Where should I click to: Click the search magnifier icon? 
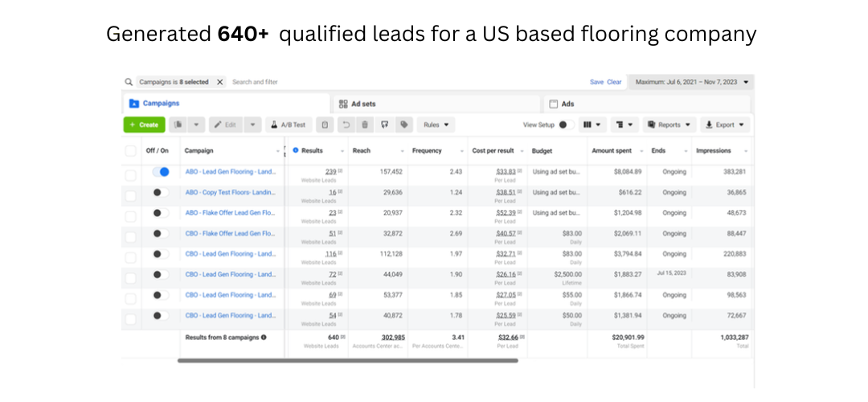(129, 82)
